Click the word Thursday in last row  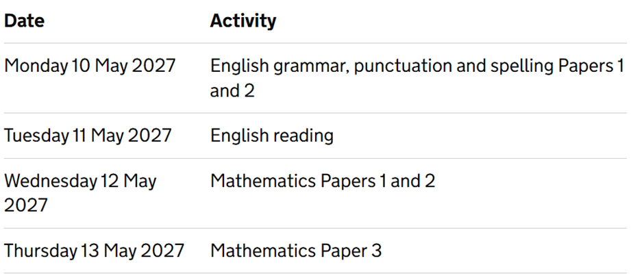[x=40, y=251]
